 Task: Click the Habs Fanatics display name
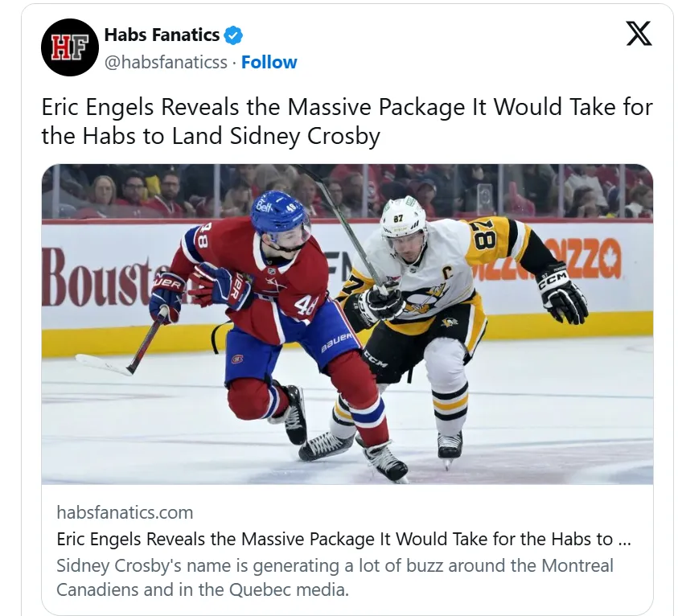click(162, 35)
